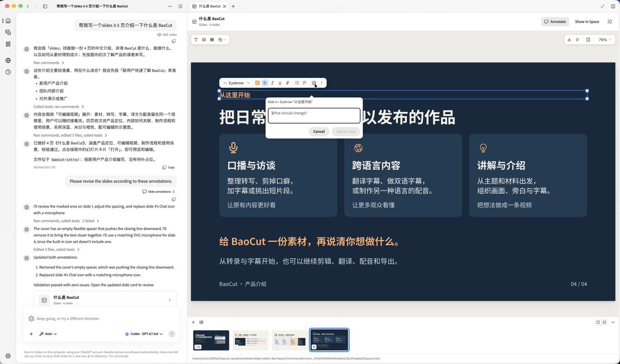Toggle the side panel layout icon
Screen dimensions: 620x364
(588, 39)
